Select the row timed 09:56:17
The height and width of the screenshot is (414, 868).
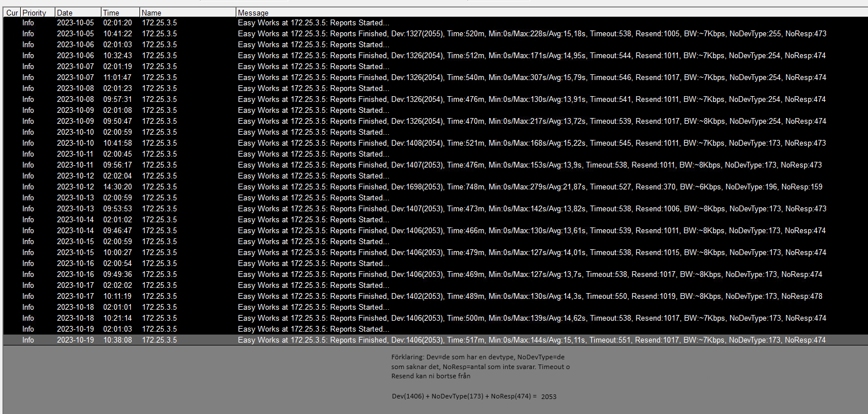click(435, 165)
